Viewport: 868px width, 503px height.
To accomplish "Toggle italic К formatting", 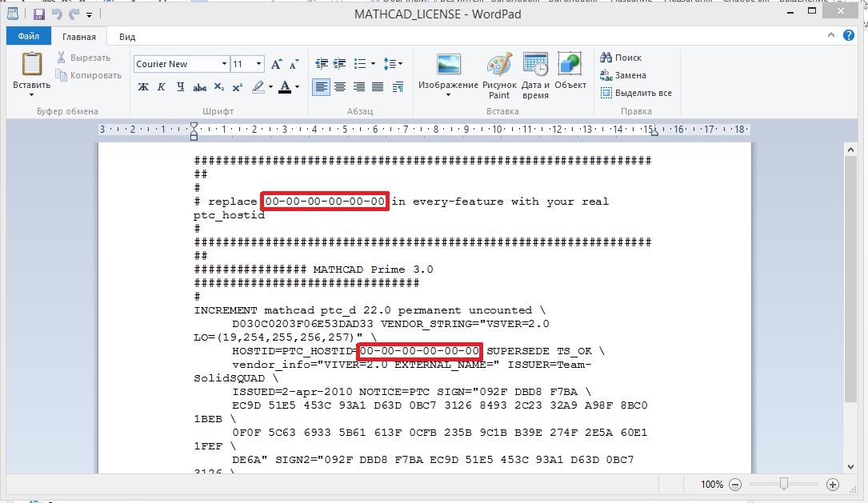I will click(162, 87).
